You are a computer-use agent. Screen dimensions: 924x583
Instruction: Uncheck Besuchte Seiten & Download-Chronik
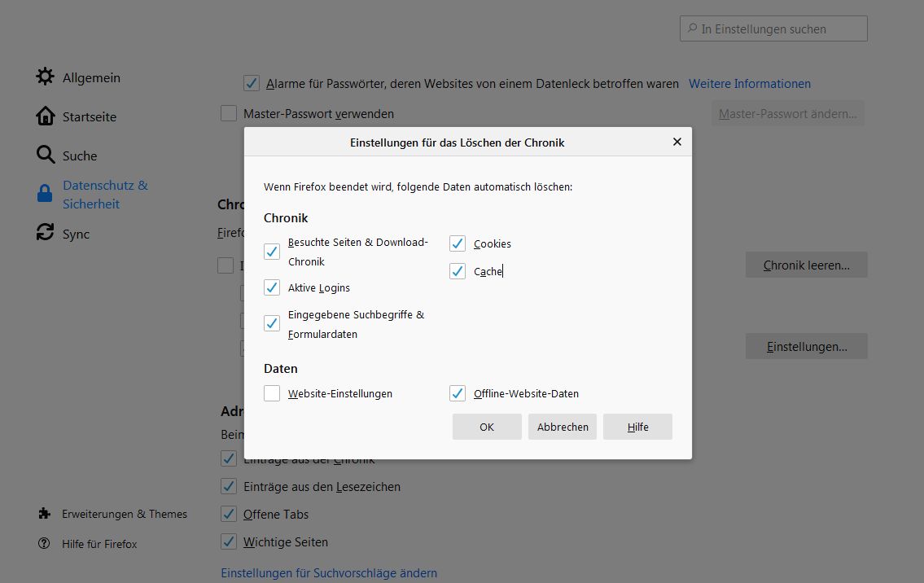click(272, 252)
